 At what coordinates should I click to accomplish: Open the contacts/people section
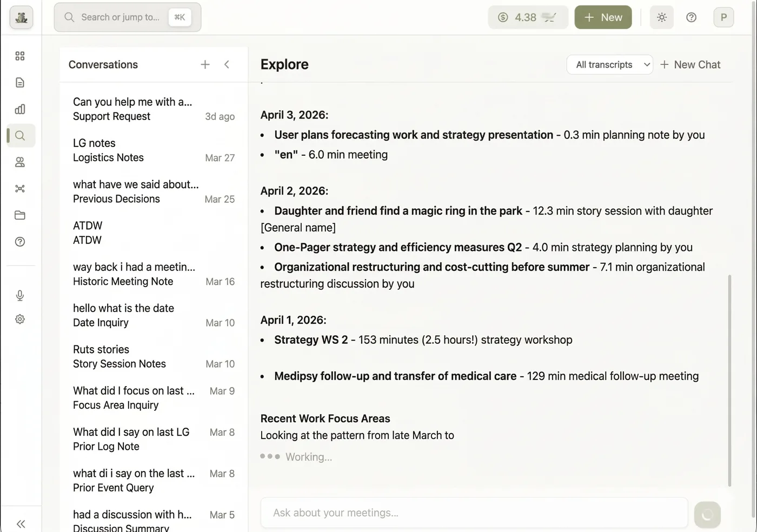[20, 162]
